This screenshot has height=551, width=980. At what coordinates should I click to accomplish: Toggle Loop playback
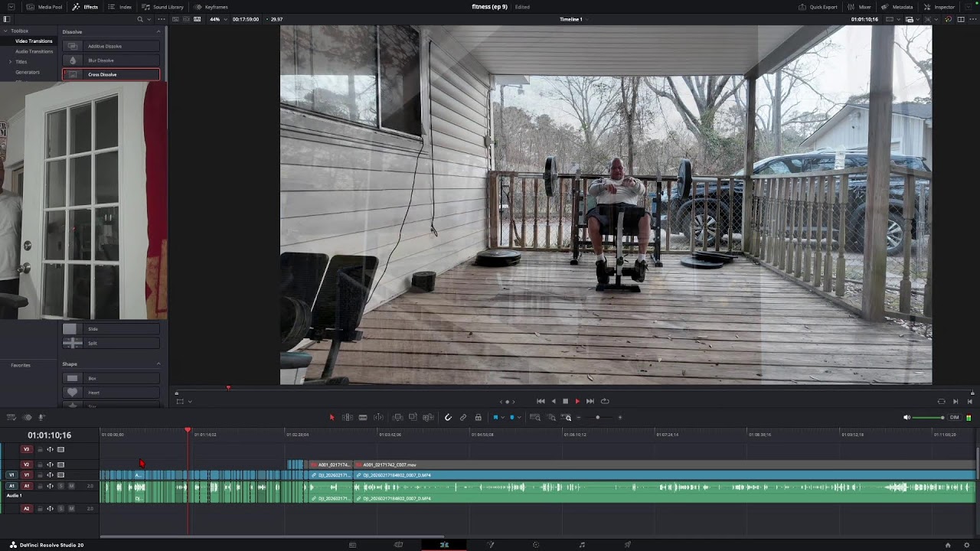605,401
